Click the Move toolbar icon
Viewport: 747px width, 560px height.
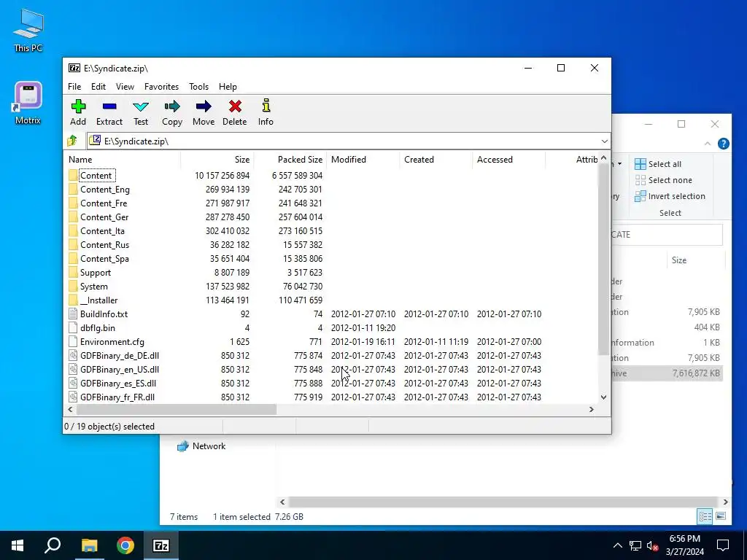[204, 106]
